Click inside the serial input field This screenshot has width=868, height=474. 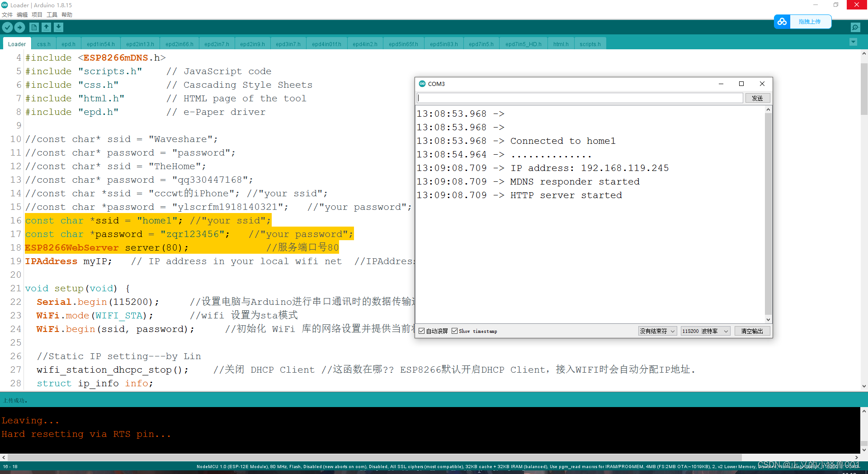579,98
